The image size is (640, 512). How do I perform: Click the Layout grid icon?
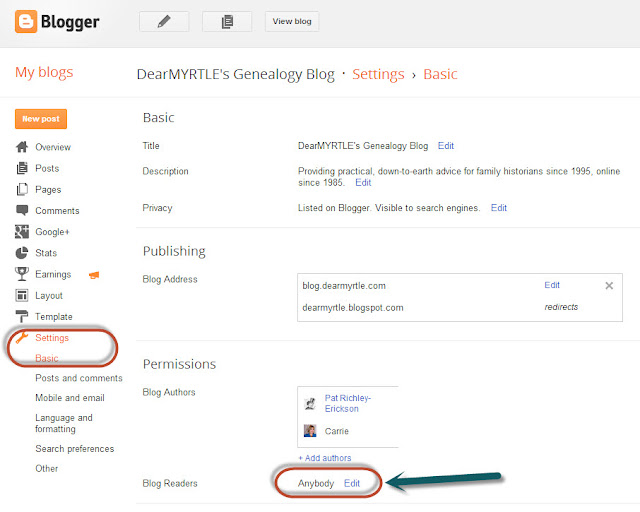[22, 295]
